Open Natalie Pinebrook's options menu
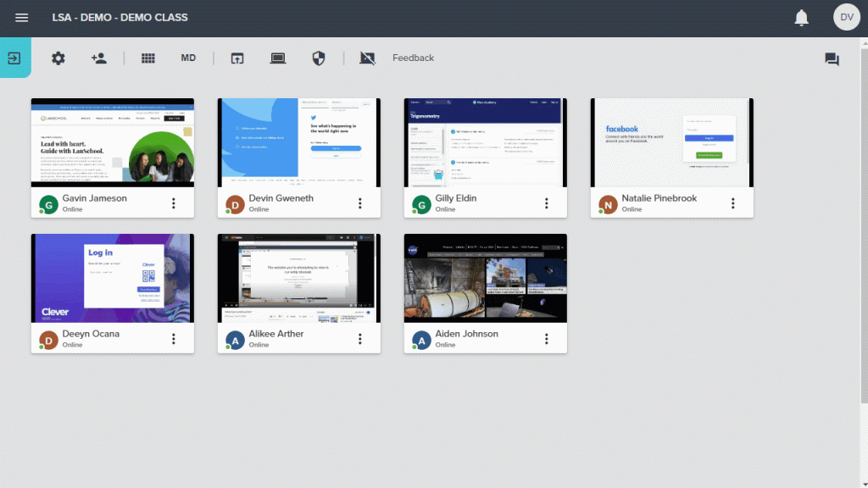The width and height of the screenshot is (868, 488). (x=733, y=203)
